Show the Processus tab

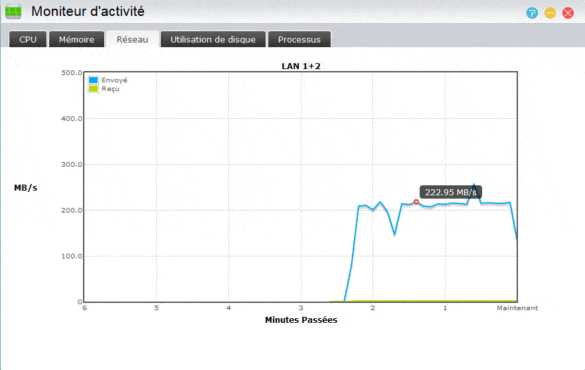[299, 39]
